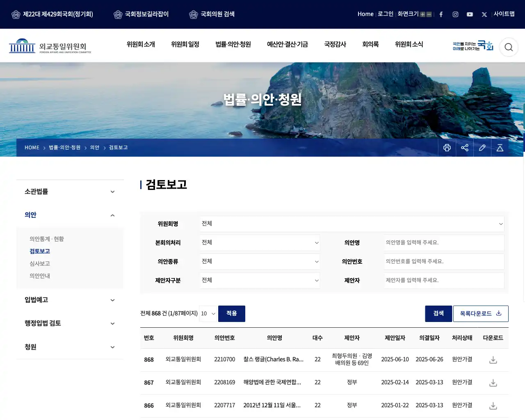Click the 검색 button
The height and width of the screenshot is (420, 525).
[x=438, y=314]
